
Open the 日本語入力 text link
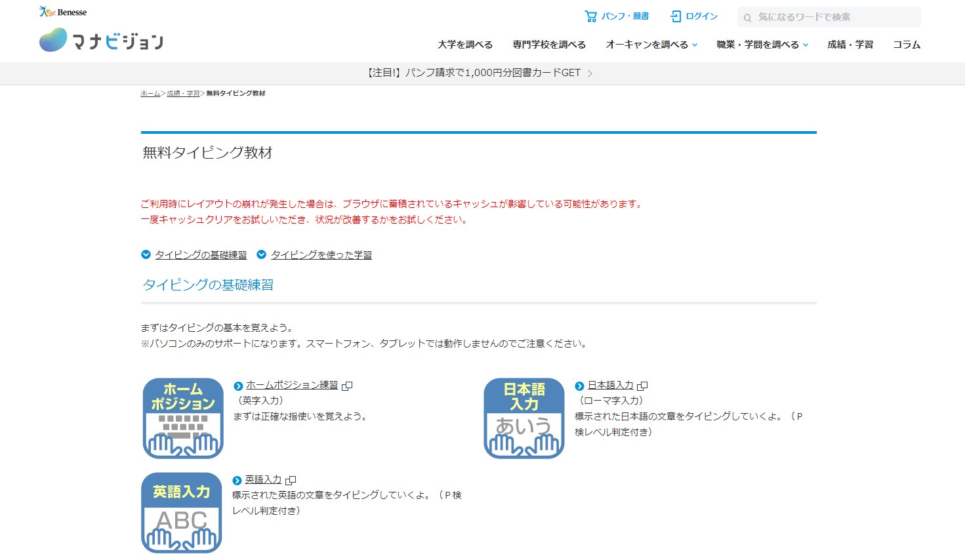pos(611,385)
